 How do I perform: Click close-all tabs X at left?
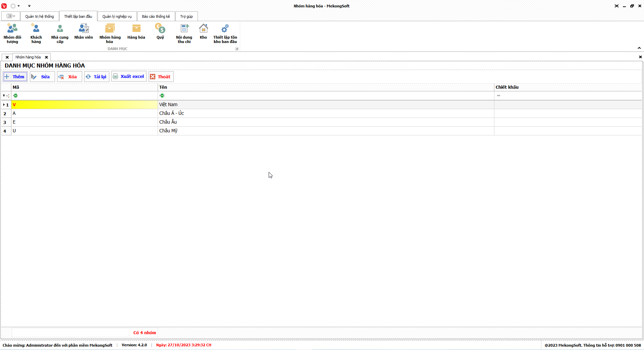[x=7, y=57]
